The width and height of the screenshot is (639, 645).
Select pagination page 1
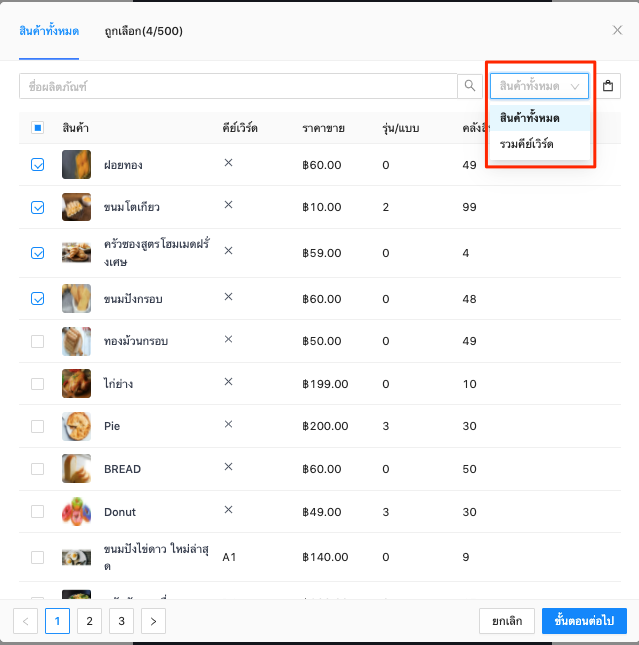[57, 621]
